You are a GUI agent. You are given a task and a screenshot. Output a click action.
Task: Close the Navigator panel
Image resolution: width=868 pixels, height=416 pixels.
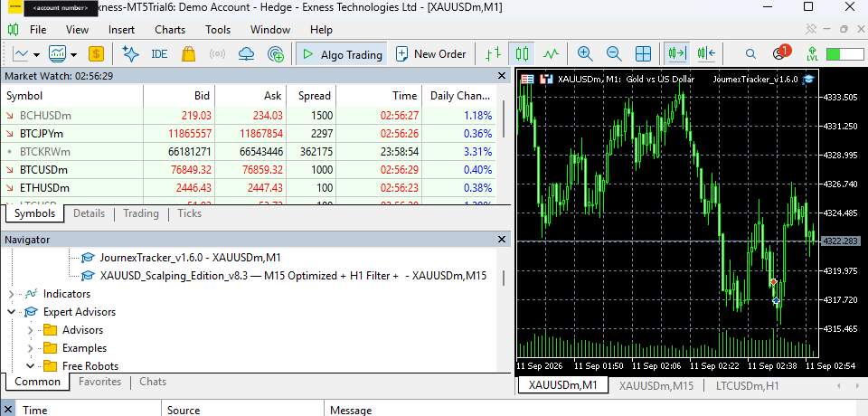(x=502, y=240)
